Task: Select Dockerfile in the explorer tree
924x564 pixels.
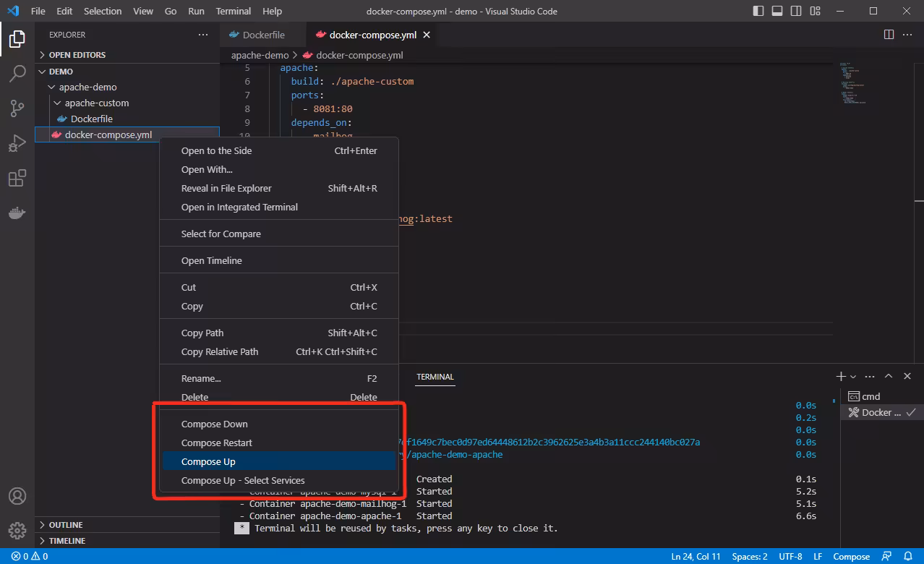Action: point(127,119)
